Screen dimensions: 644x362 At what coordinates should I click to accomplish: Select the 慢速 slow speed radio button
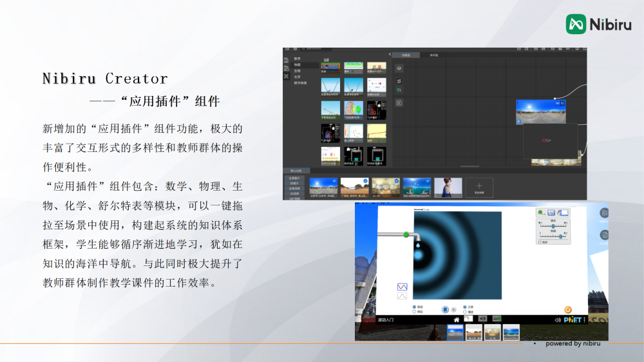(465, 312)
